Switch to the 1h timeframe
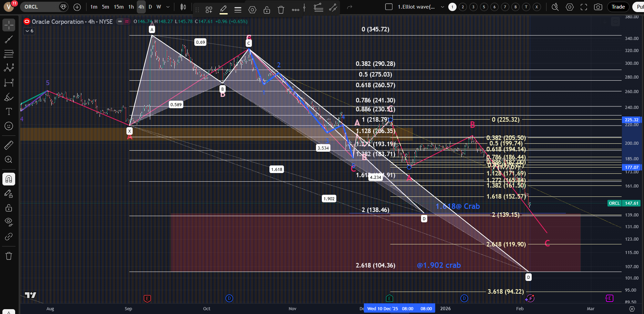This screenshot has height=314, width=644. pos(131,7)
